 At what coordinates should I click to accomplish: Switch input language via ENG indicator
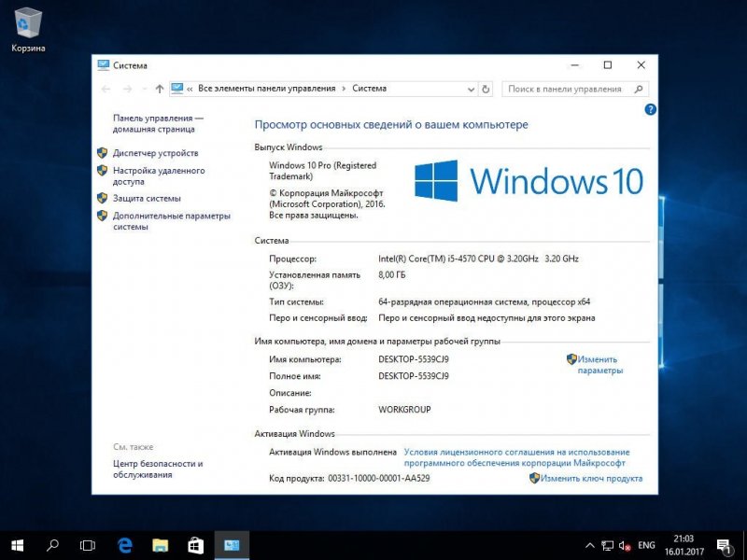646,545
